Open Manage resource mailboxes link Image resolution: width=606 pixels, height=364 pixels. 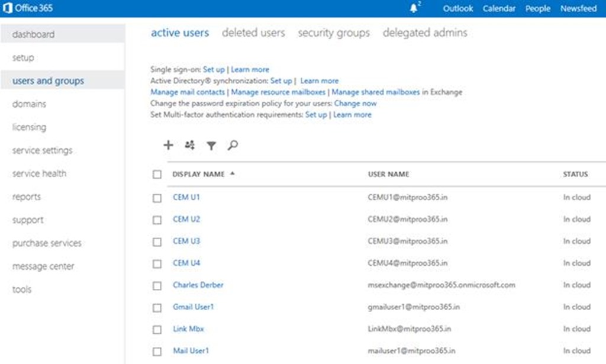pos(278,92)
